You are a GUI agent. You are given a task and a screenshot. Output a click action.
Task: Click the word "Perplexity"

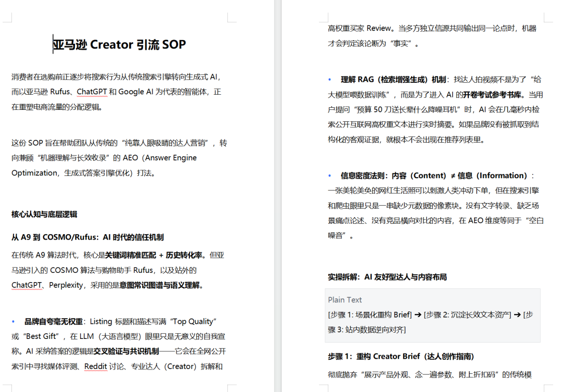pos(66,285)
